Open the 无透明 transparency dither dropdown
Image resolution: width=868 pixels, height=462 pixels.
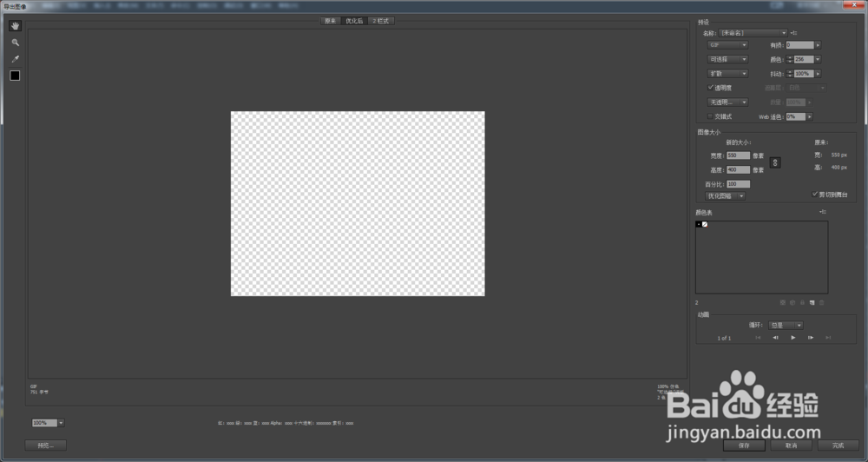point(727,102)
